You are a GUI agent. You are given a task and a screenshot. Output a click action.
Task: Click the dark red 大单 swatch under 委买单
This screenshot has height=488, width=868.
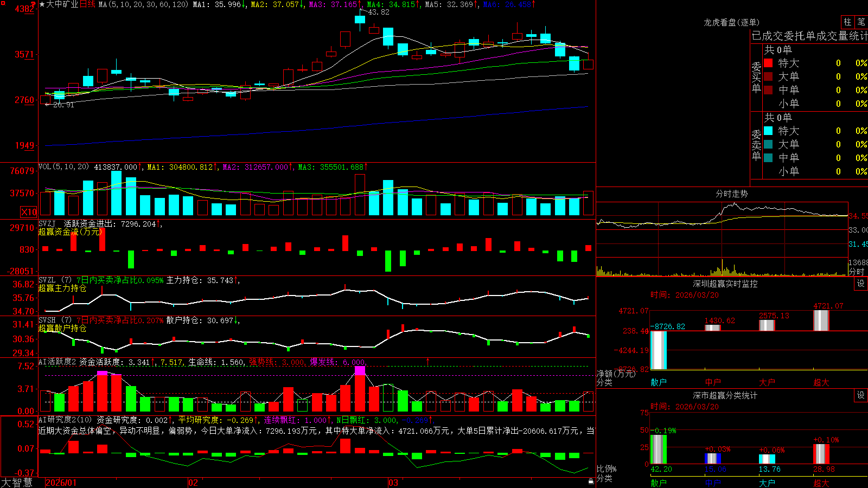click(768, 76)
